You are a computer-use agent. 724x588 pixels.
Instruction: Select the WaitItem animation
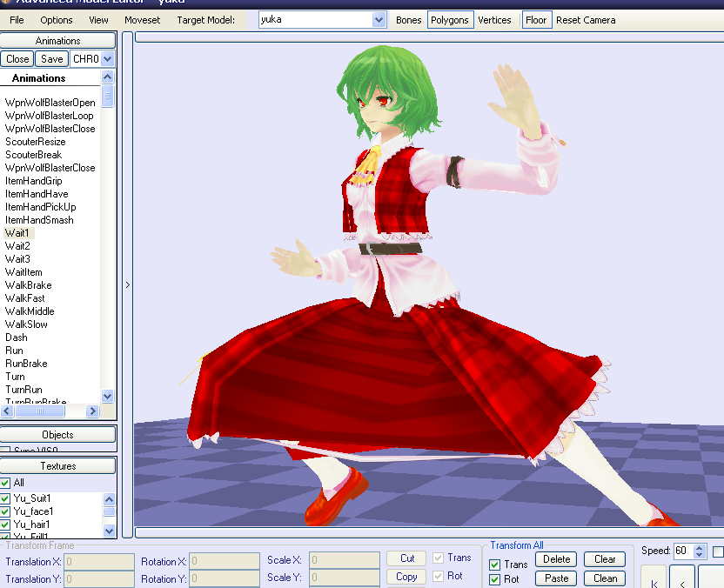23,272
